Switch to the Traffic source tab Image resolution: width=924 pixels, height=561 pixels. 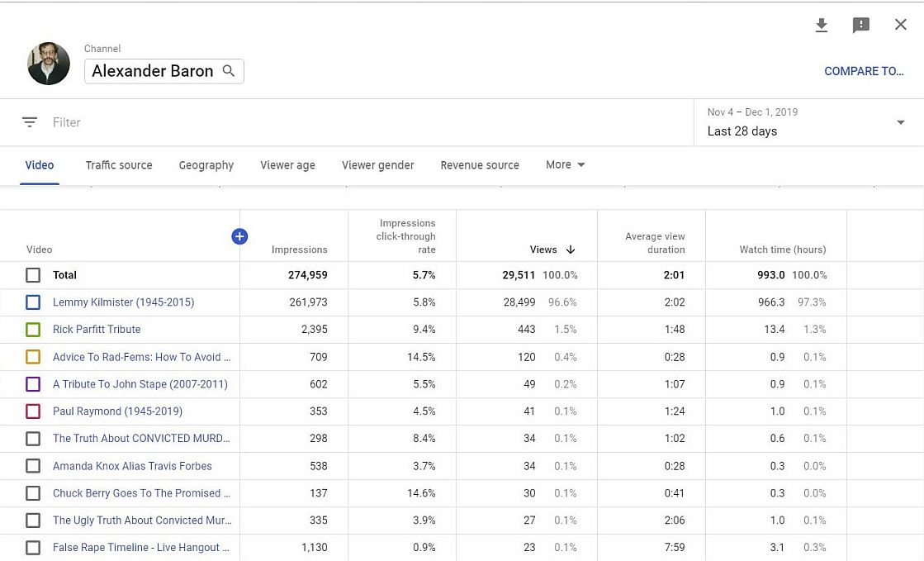coord(119,165)
